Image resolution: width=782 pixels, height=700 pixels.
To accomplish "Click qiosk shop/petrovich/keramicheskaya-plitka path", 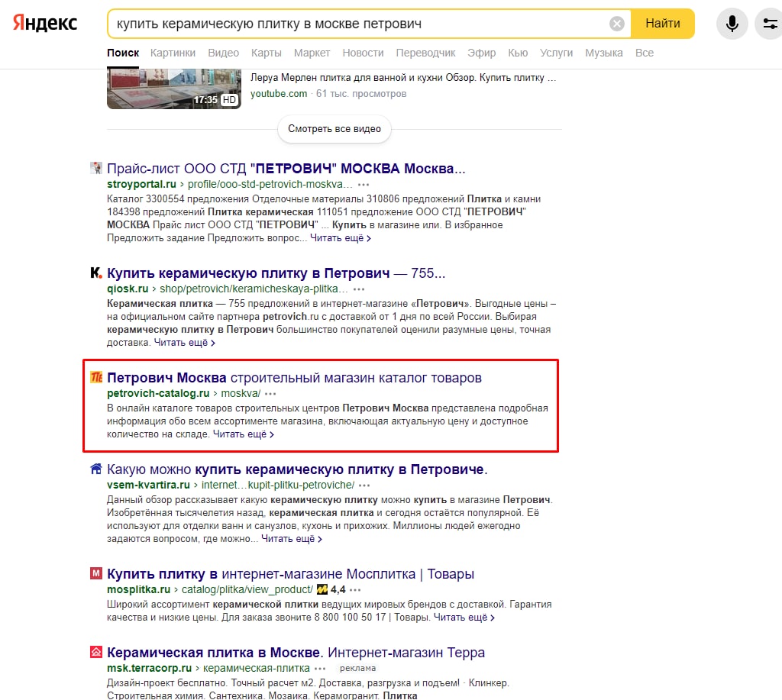I will coord(254,289).
